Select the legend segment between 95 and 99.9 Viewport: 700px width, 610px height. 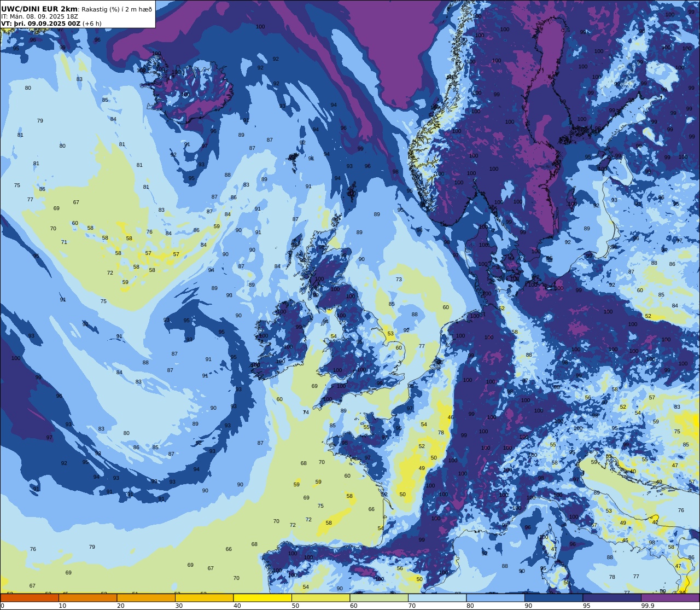(x=612, y=597)
